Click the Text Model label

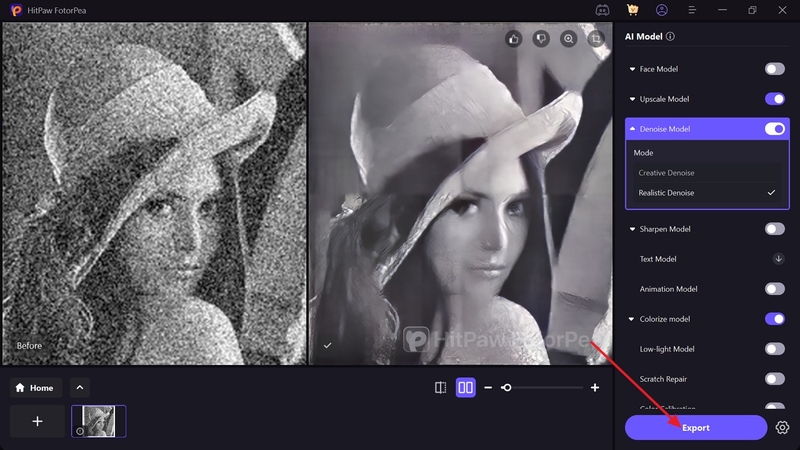[x=658, y=259]
